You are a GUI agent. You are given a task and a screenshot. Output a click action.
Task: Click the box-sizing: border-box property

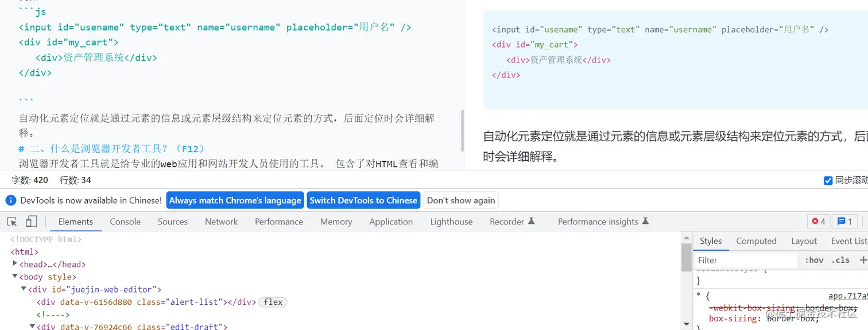(764, 319)
